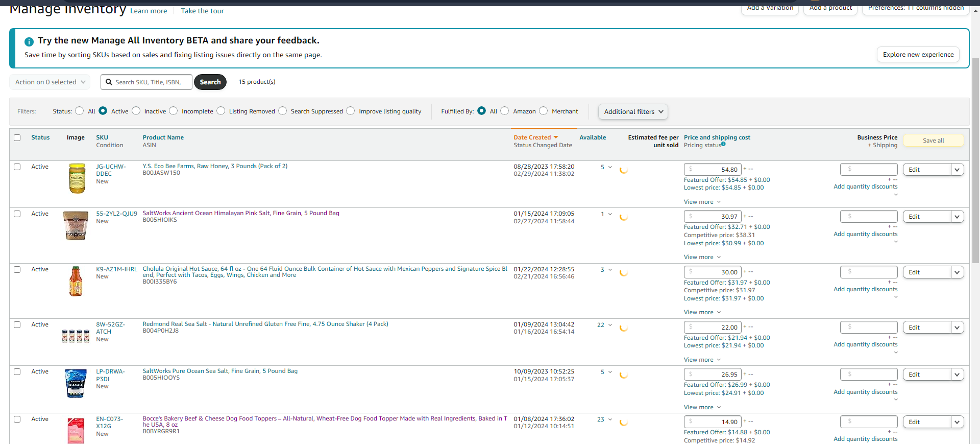Open the Cholula Original Hot Sauce product link
This screenshot has width=980, height=444.
(325, 272)
